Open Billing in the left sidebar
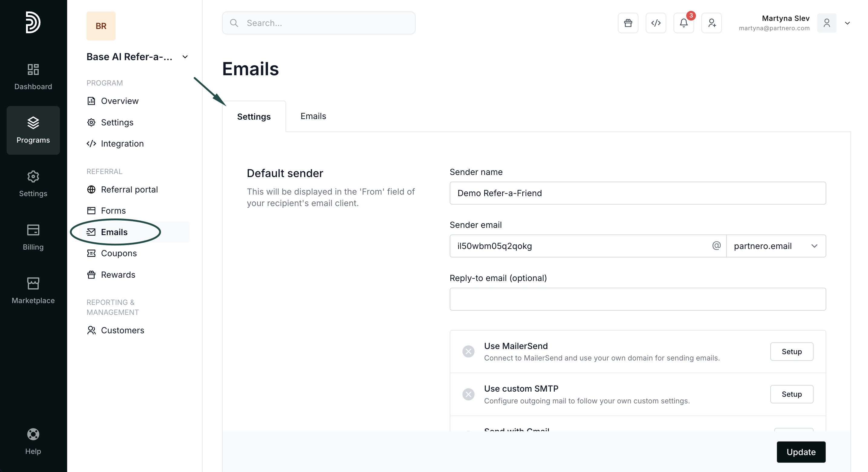The image size is (868, 472). (33, 237)
